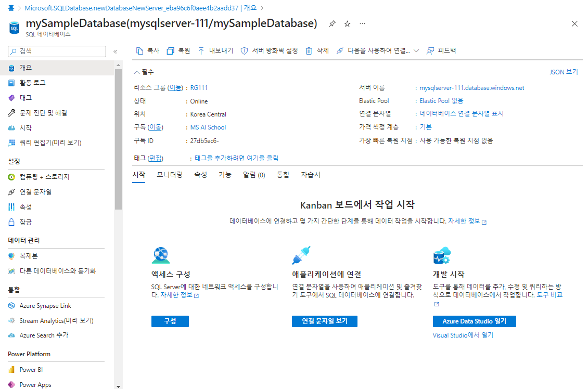This screenshot has width=588, height=389.
Task: Open 다른 데이터베이스와 동기화 icon
Action: pyautogui.click(x=11, y=271)
